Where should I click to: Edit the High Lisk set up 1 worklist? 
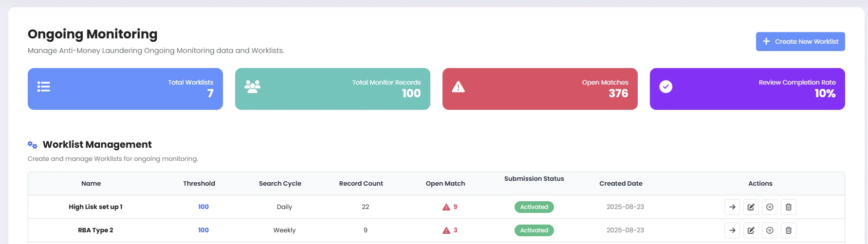[751, 207]
